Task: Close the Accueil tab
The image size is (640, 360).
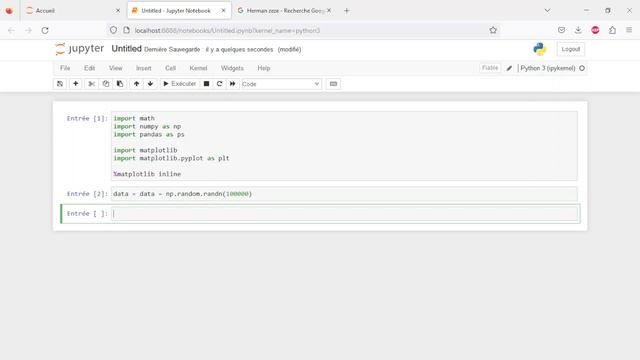Action: (x=118, y=11)
